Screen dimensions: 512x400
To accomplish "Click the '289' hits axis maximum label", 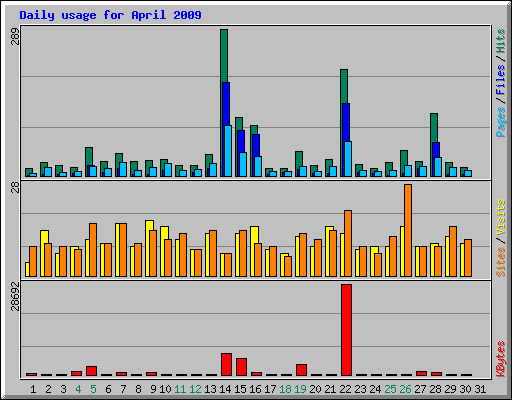I will pos(15,37).
